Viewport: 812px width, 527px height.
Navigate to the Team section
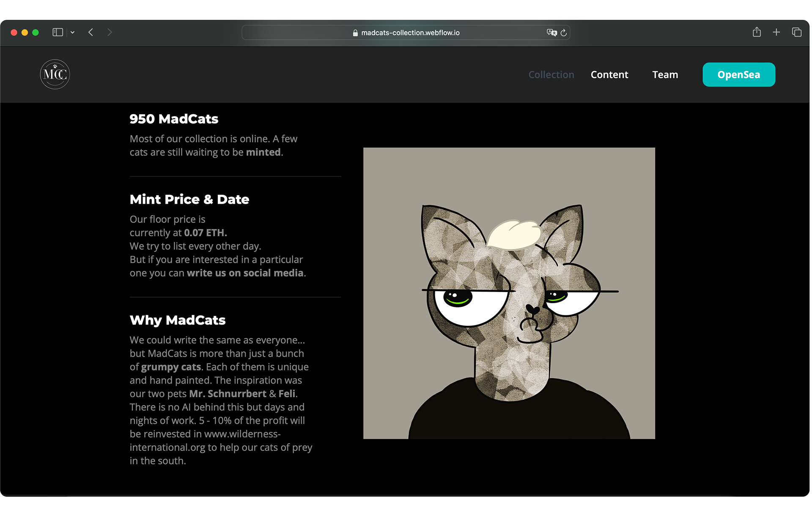click(665, 75)
